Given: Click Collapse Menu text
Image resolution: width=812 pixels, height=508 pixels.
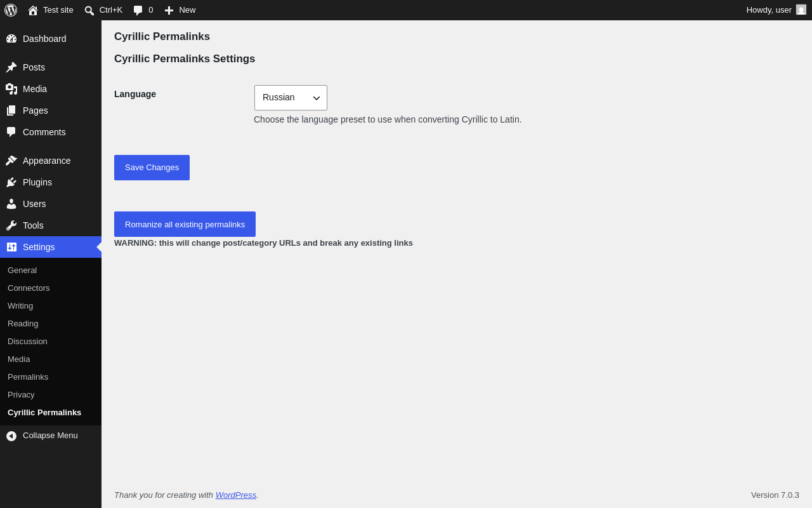Looking at the screenshot, I should pos(50,435).
